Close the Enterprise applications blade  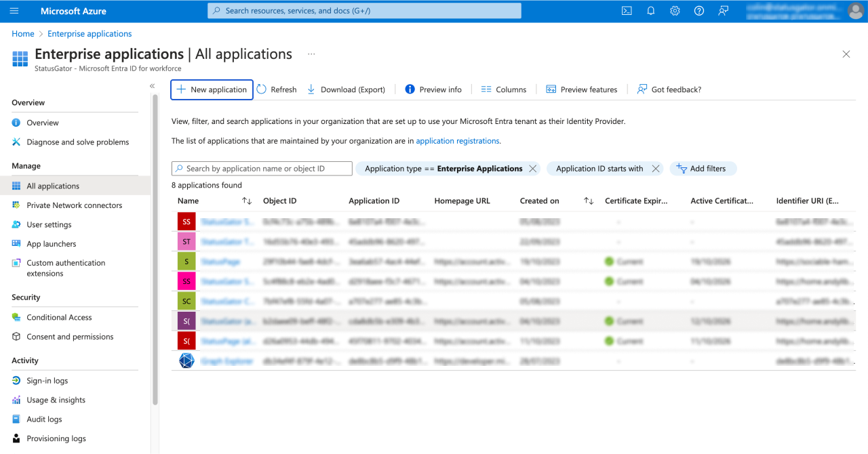click(x=846, y=54)
